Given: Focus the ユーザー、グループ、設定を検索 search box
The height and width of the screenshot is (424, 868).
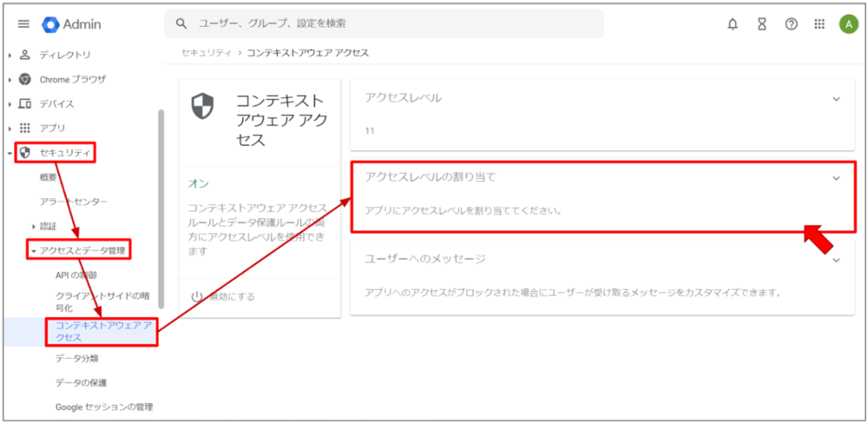Looking at the screenshot, I should pos(384,23).
